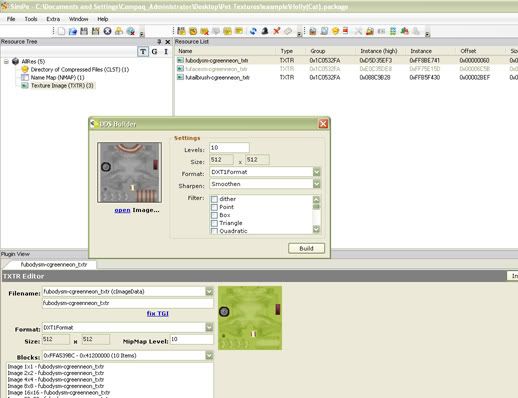Select the T view mode icon in Resource Tree
This screenshot has width=518, height=398.
(143, 52)
